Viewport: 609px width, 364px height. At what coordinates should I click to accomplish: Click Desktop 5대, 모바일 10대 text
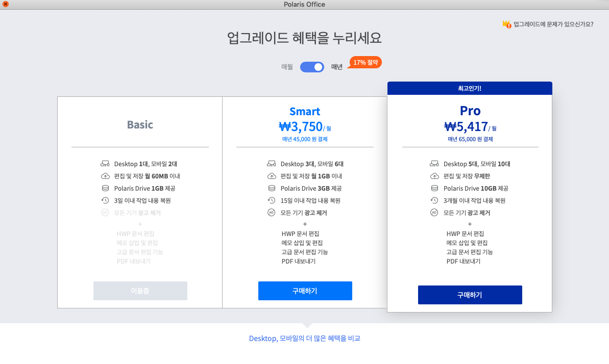[477, 164]
